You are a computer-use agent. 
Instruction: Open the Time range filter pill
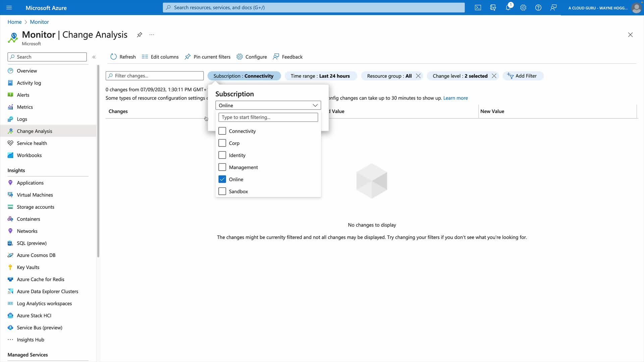pyautogui.click(x=320, y=76)
